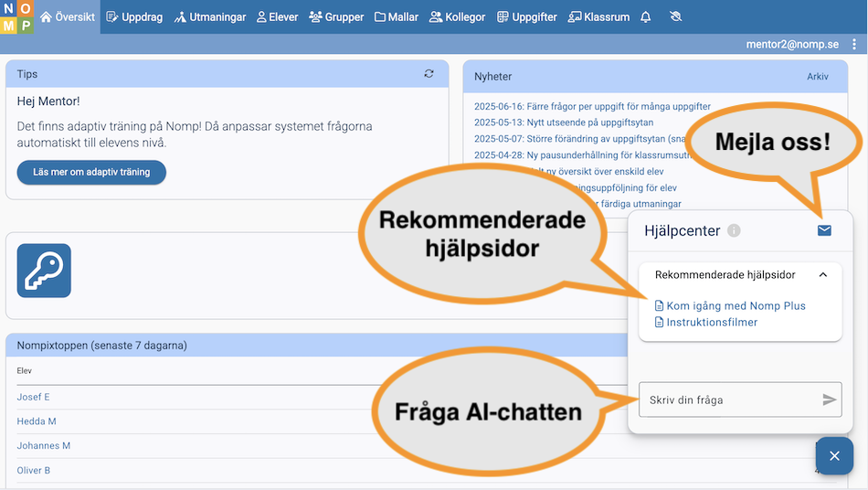The height and width of the screenshot is (490, 868).
Task: Go to Utmaningar
Action: [210, 17]
